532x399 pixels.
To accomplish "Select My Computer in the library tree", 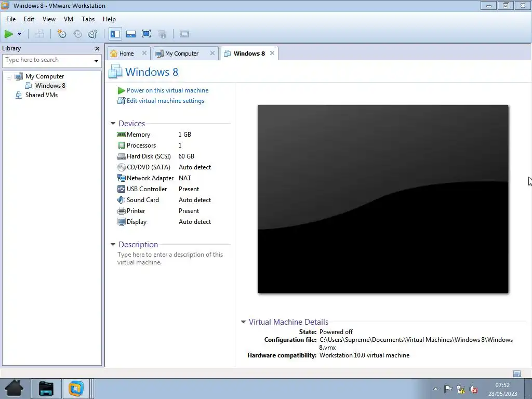I will (45, 76).
